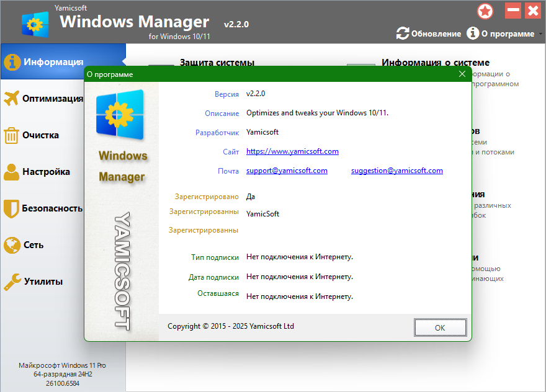Click the vertical YAMICSOFT banner text
This screenshot has height=392, width=546.
(x=123, y=271)
